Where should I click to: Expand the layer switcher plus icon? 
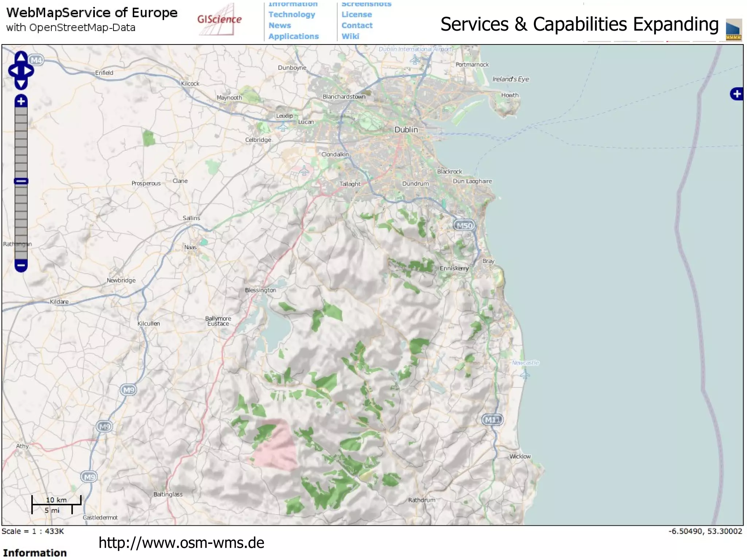(736, 94)
